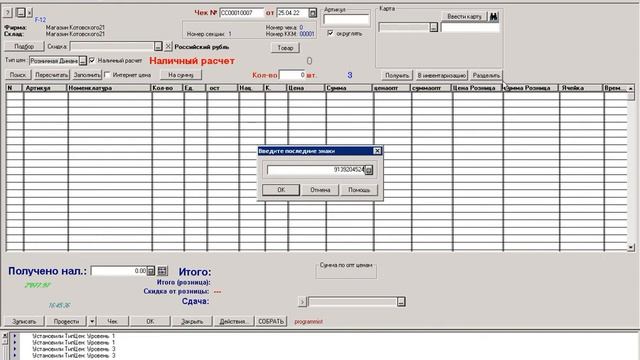This screenshot has width=640, height=360.
Task: Click the В инвентаризацию button
Action: [x=442, y=76]
